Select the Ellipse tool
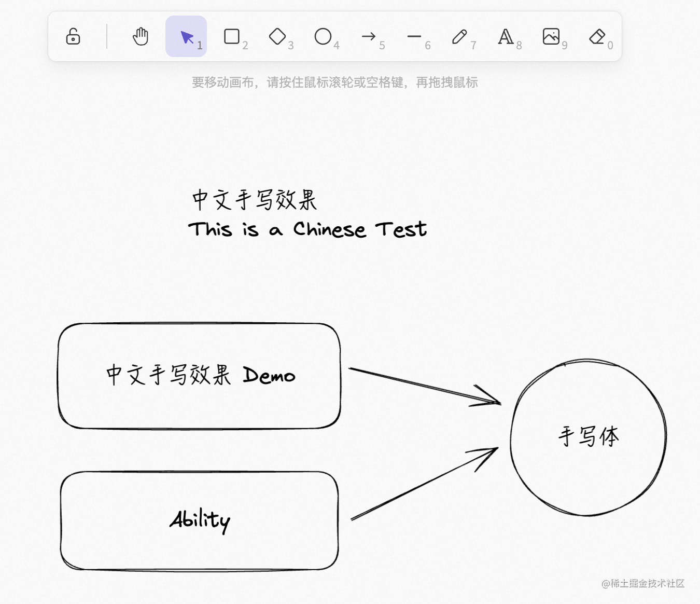The width and height of the screenshot is (700, 604). point(323,36)
